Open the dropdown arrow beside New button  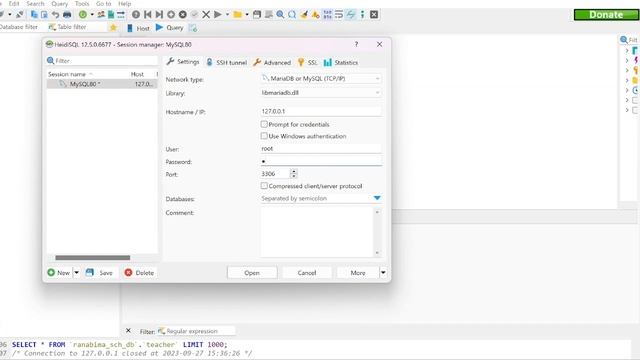pyautogui.click(x=76, y=272)
